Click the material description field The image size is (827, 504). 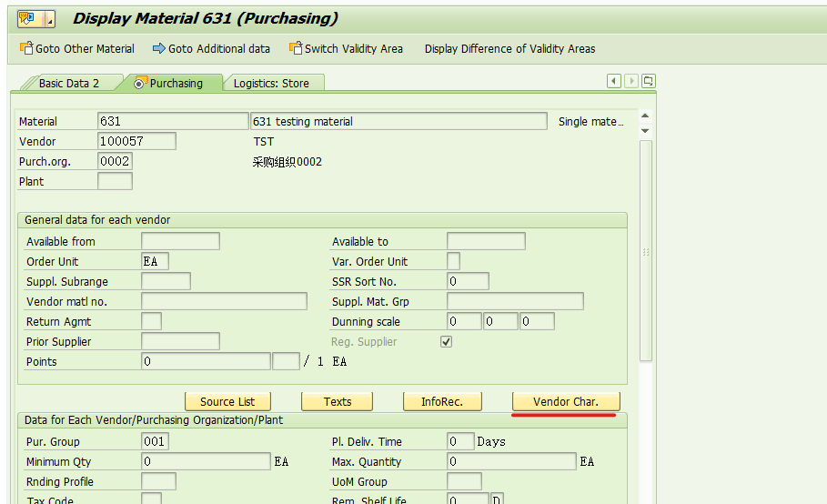tap(398, 121)
